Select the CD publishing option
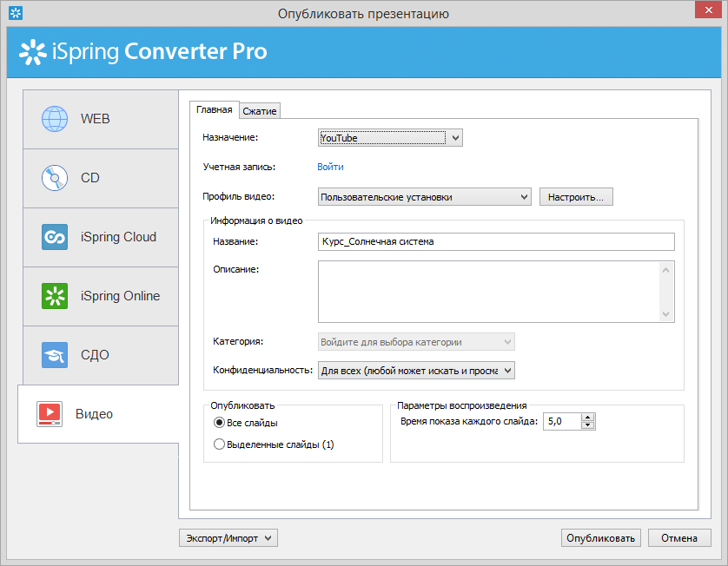 [x=101, y=178]
